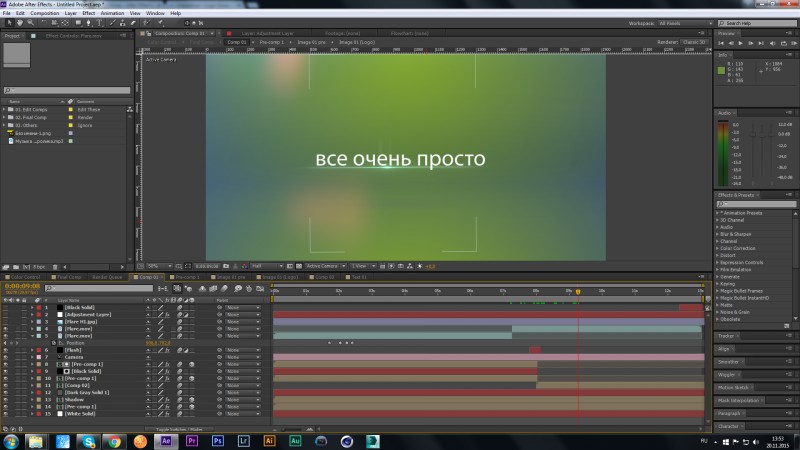Viewport: 800px width, 450px height.
Task: Open the Animation menu
Action: [x=112, y=13]
